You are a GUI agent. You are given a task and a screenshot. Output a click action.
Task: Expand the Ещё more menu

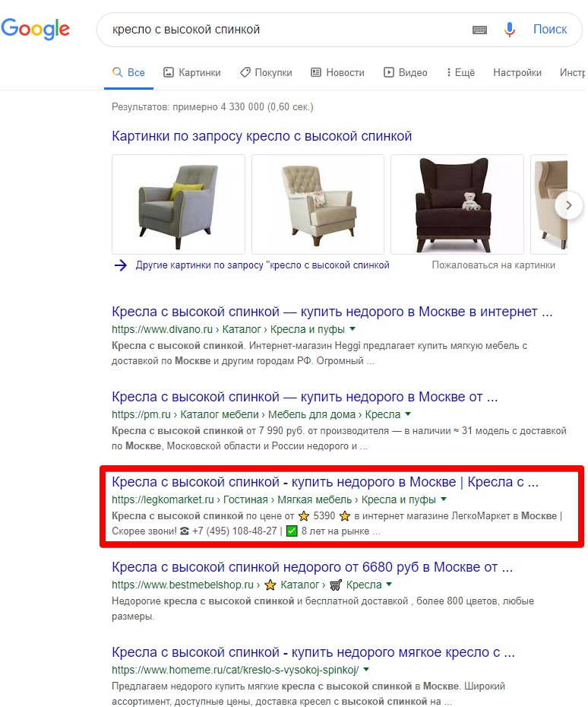click(x=460, y=72)
